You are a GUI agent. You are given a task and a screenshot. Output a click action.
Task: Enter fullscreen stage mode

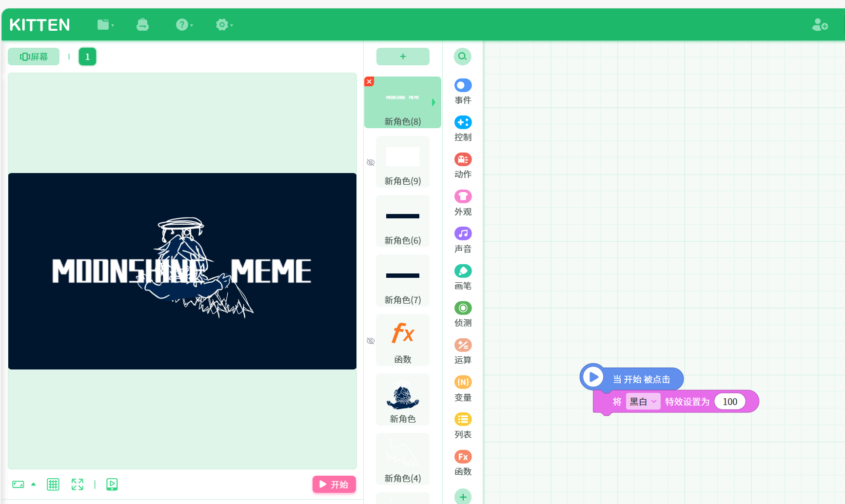pos(78,485)
